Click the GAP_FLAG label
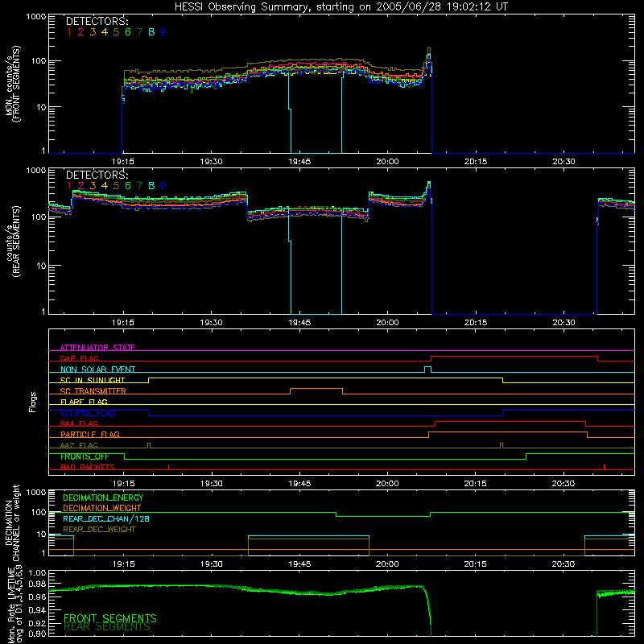This screenshot has width=644, height=644. coord(79,358)
